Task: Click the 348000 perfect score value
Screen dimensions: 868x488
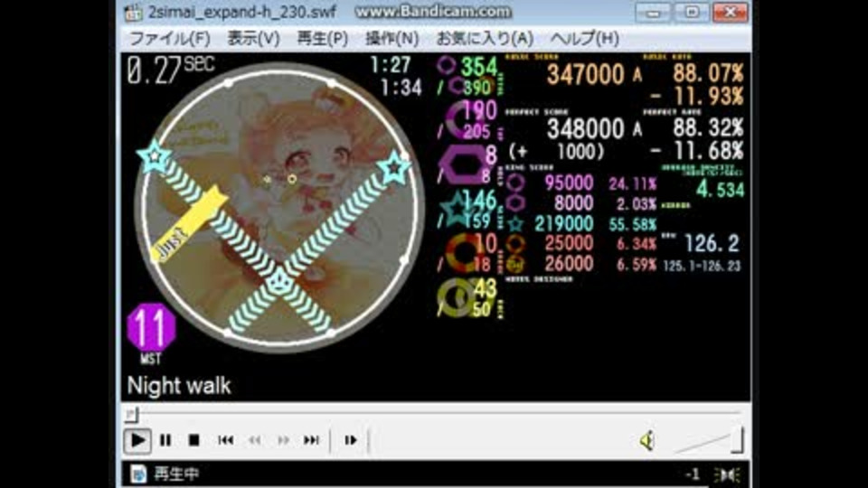Action: point(586,129)
